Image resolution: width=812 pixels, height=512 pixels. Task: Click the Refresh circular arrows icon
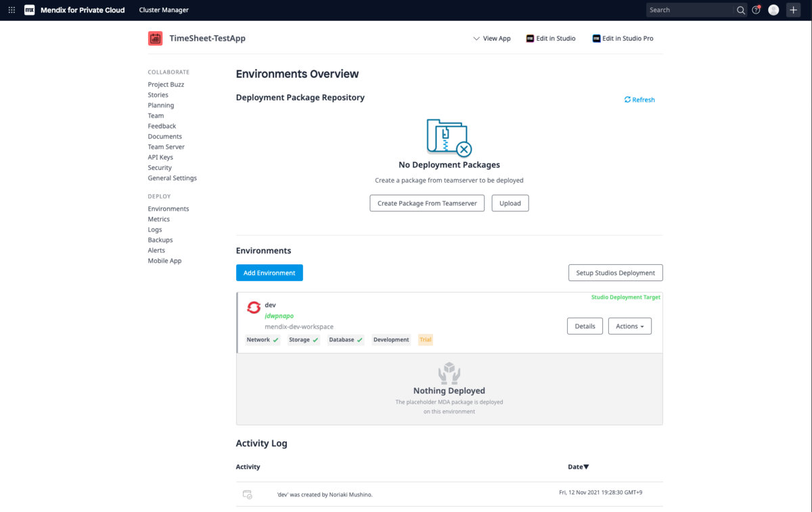[x=627, y=100]
